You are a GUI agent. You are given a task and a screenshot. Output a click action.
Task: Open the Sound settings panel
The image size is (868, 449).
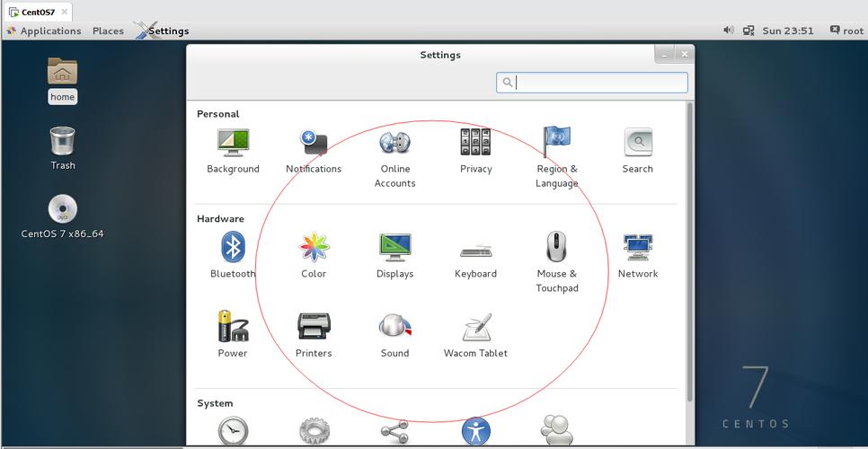(394, 334)
